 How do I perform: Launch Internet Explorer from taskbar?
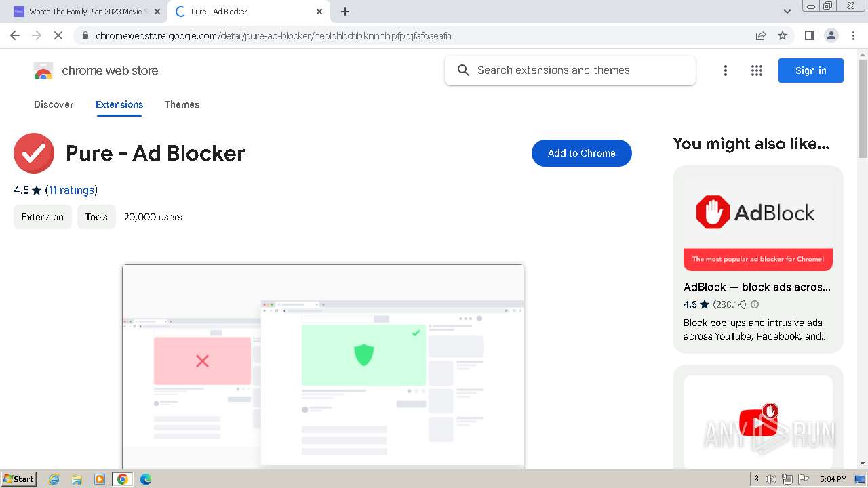coord(54,479)
